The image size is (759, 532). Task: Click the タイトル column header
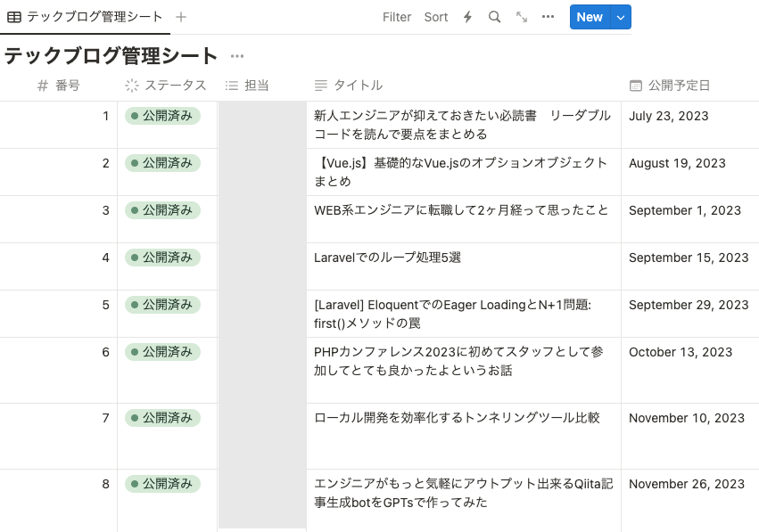click(x=357, y=86)
